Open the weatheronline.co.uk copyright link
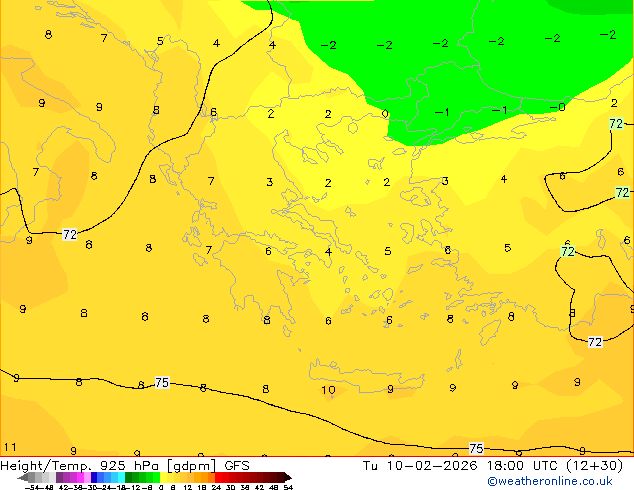The width and height of the screenshot is (634, 490). pyautogui.click(x=550, y=481)
